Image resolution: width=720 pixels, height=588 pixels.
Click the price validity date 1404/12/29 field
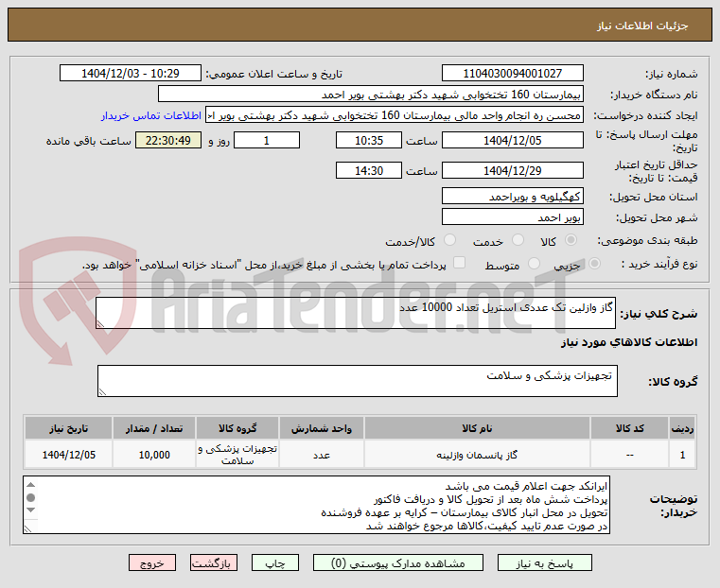click(513, 170)
